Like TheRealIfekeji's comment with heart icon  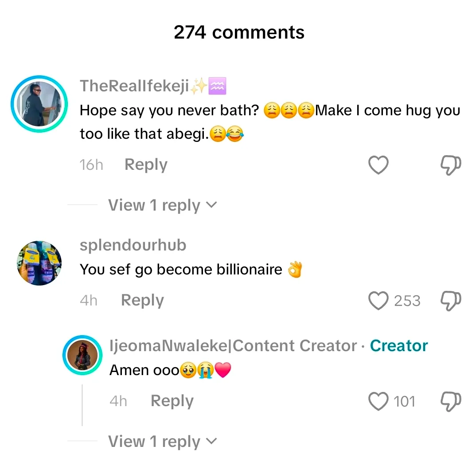(x=378, y=165)
